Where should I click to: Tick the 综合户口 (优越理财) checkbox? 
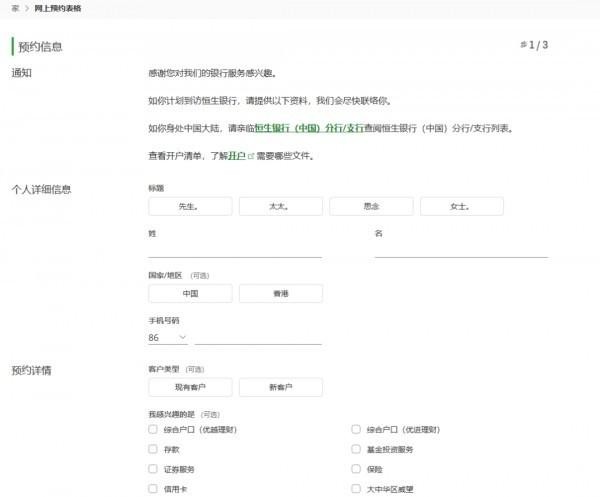click(153, 429)
